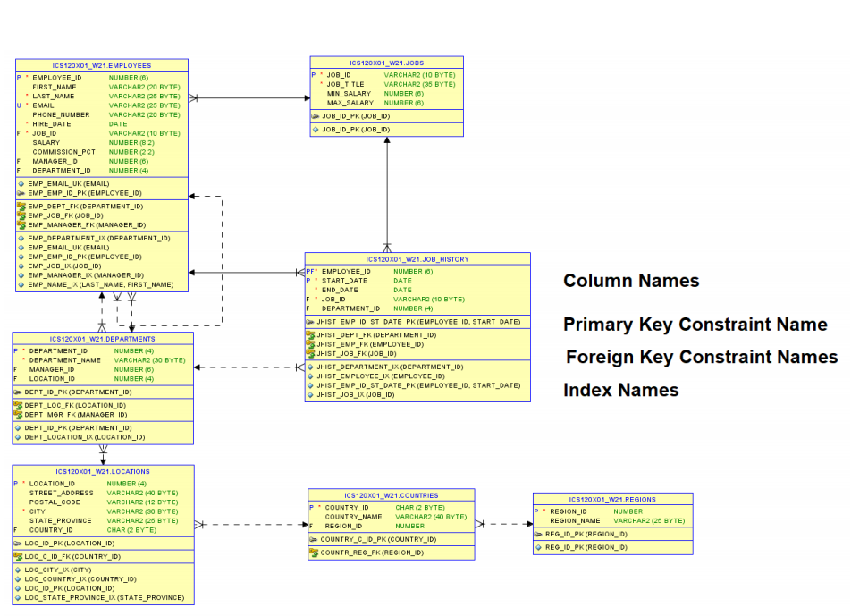Select the ICS120X01_W21.EMPLOYEES table header
This screenshot has height=616, width=851.
click(100, 64)
